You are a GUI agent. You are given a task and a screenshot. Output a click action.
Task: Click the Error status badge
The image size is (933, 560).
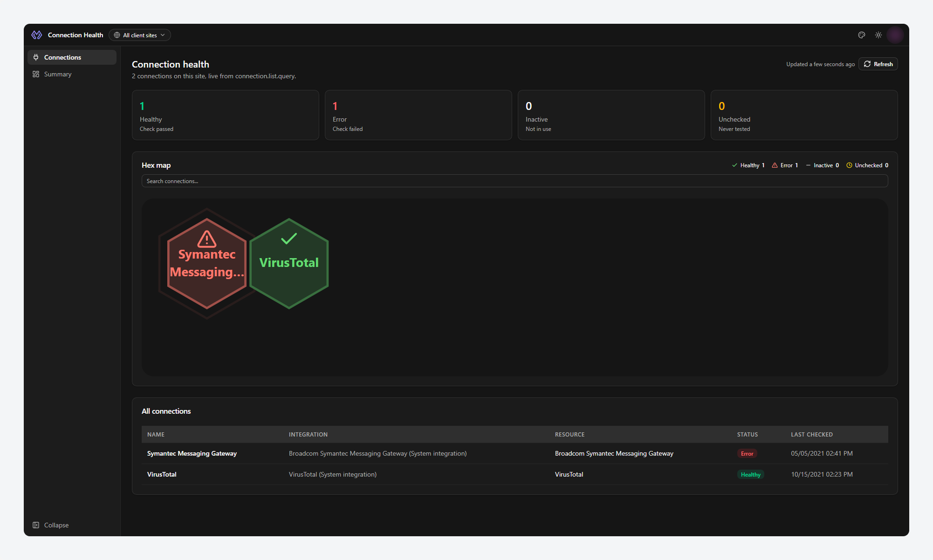point(747,454)
